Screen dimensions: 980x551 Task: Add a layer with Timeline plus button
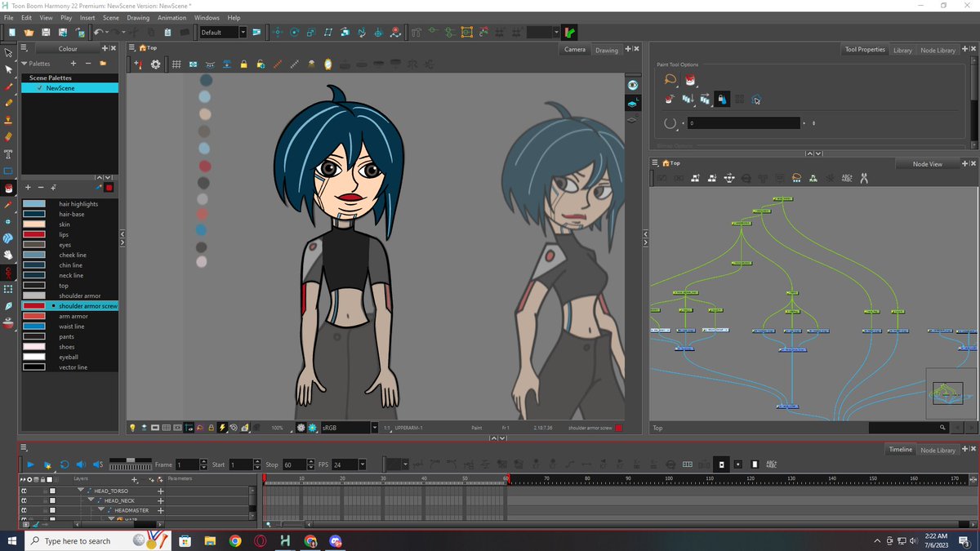135,479
